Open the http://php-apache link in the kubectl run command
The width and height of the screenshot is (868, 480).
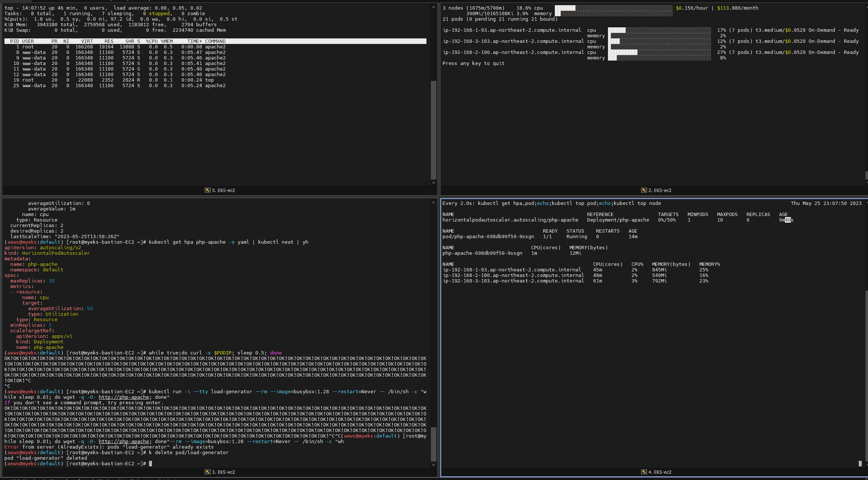click(124, 397)
